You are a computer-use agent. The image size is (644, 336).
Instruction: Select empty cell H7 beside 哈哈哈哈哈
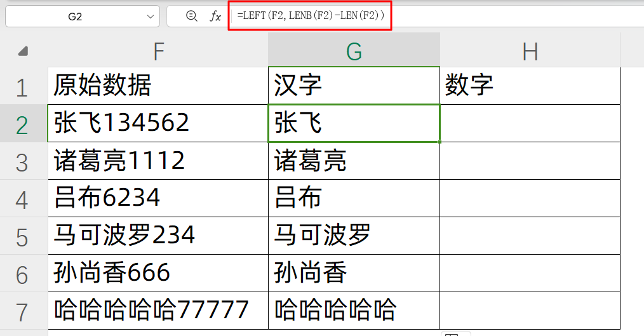(530, 311)
